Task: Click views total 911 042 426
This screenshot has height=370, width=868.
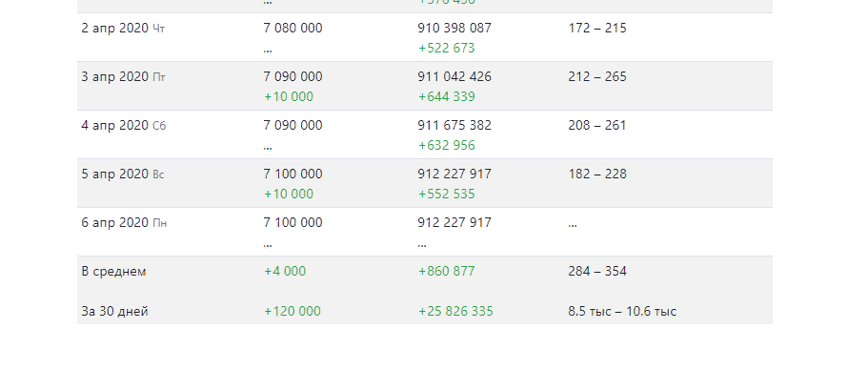Action: 454,77
